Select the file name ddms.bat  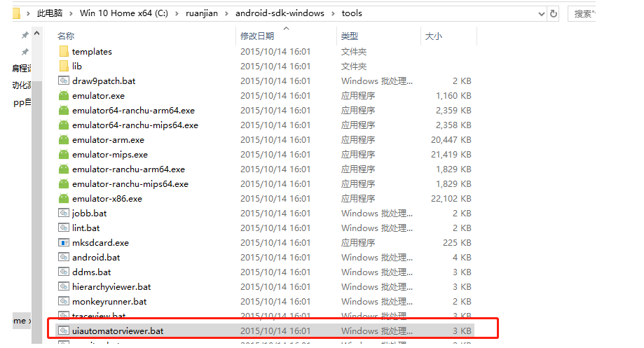92,272
